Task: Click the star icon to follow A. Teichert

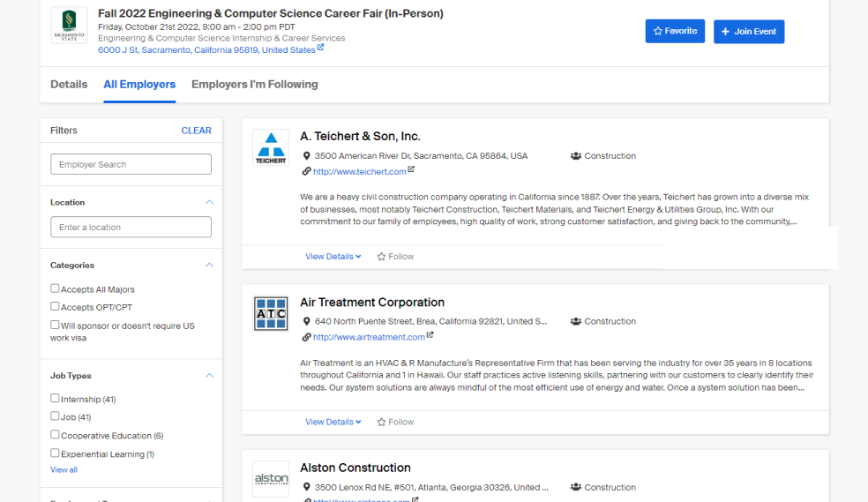Action: point(382,257)
